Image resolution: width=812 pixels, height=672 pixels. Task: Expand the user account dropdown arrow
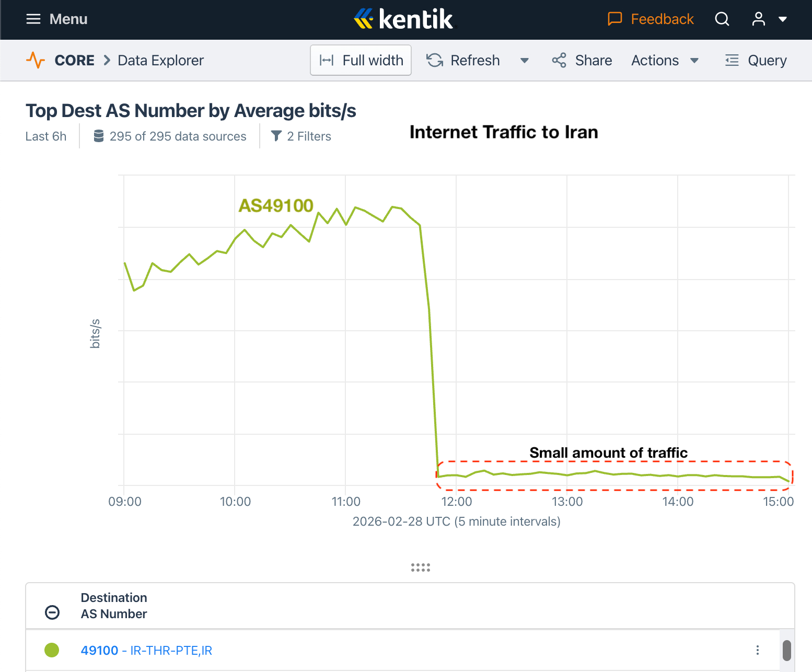783,19
